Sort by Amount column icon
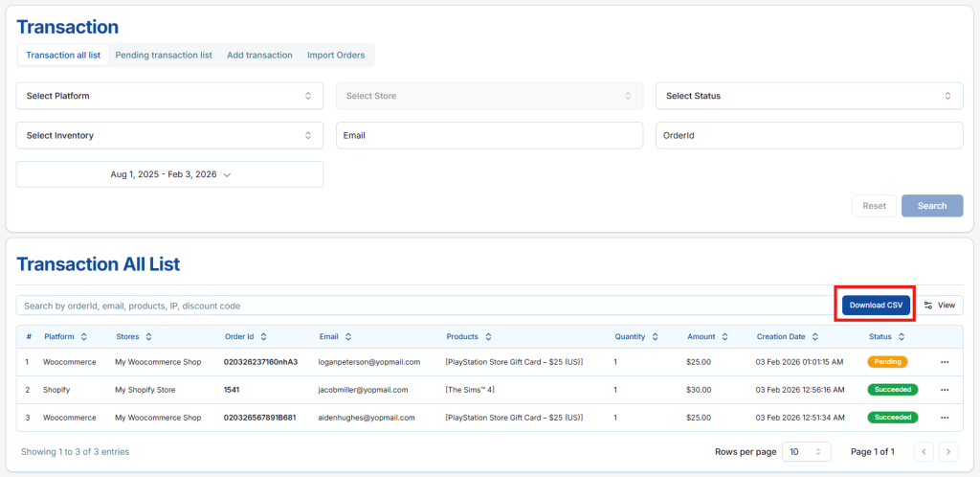 coord(724,337)
